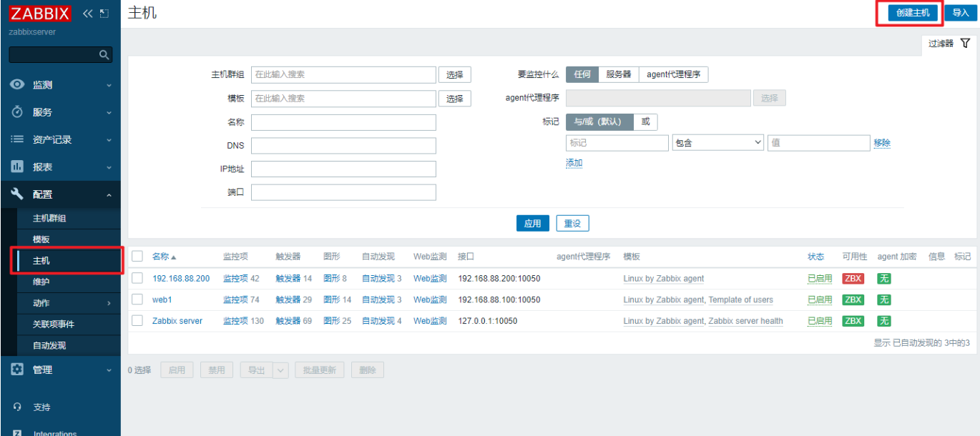Click the 无 encryption badge for 192.168.88.200

[x=884, y=279]
